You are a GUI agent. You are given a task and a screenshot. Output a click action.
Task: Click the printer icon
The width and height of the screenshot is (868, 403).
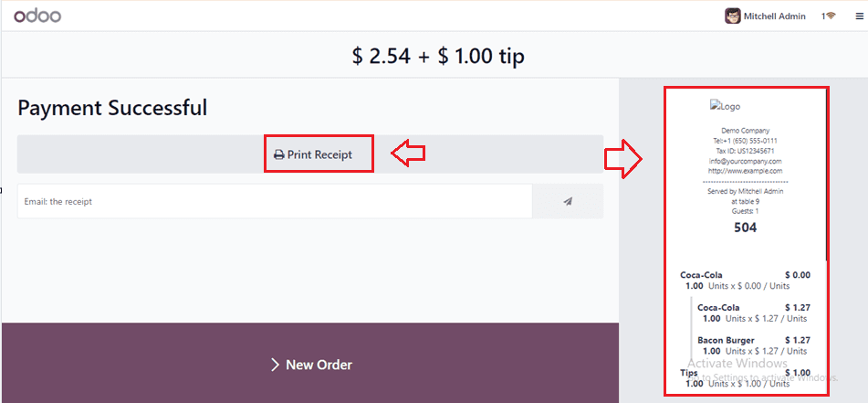pyautogui.click(x=279, y=155)
